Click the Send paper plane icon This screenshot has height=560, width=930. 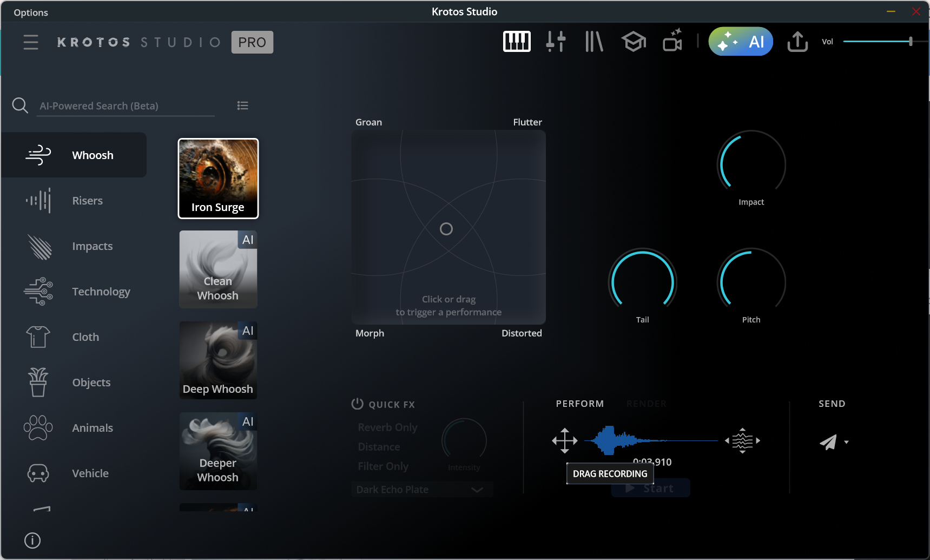coord(828,442)
